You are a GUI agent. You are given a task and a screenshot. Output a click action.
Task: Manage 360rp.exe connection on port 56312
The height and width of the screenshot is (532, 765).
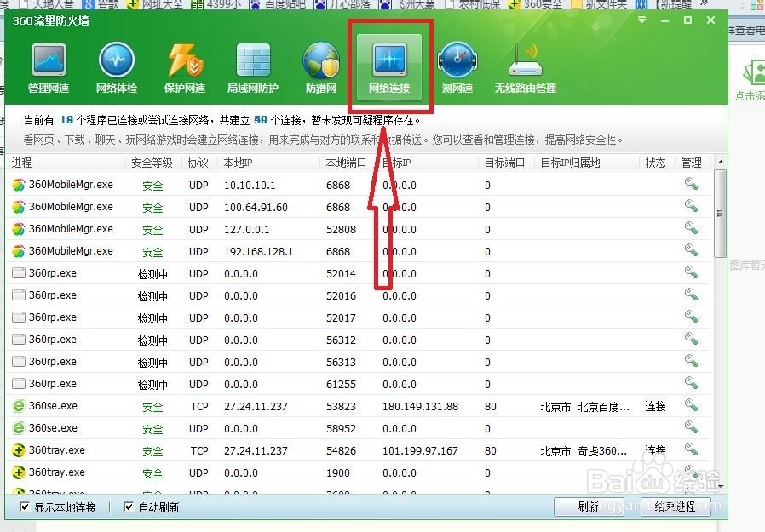click(x=691, y=339)
